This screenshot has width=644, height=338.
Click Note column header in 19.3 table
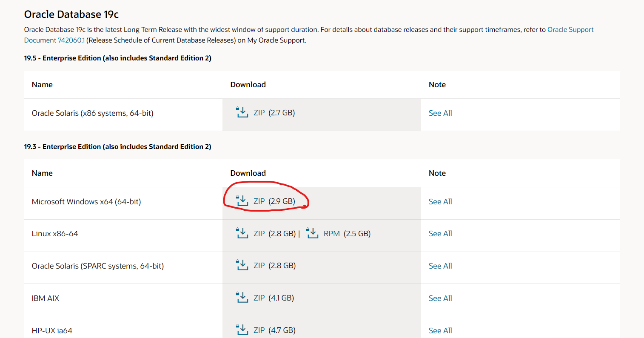(437, 173)
